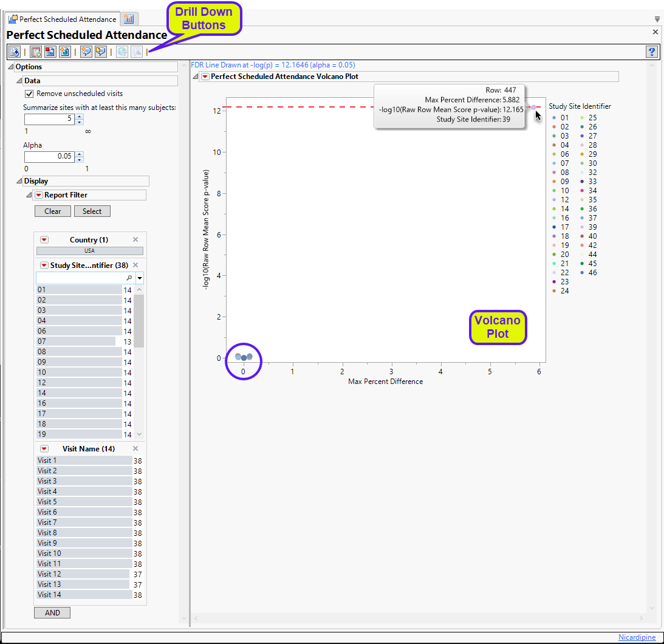Click the magnifier icon in site search box
The height and width of the screenshot is (644, 664).
click(129, 278)
